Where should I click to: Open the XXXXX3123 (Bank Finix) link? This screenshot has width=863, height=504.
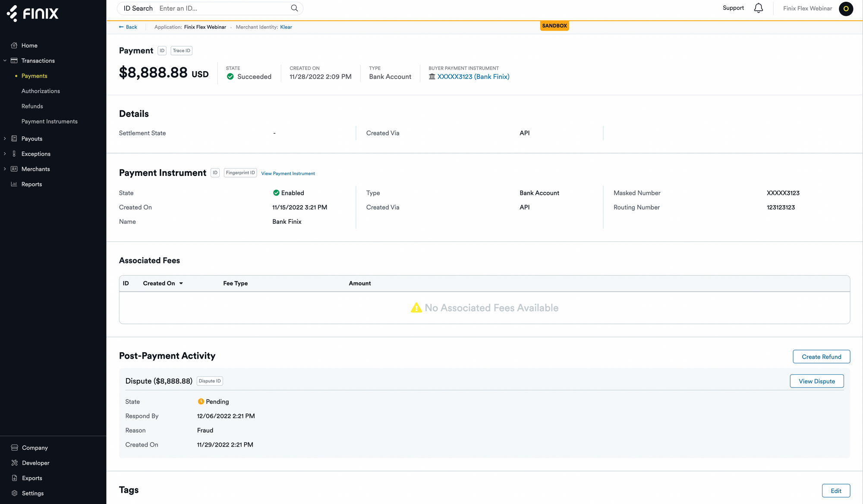pyautogui.click(x=473, y=77)
